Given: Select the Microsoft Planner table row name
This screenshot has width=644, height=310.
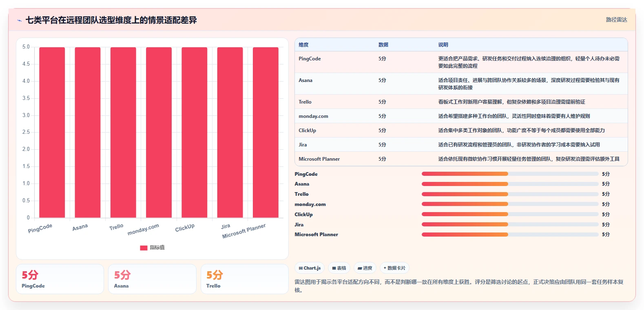Looking at the screenshot, I should tap(319, 159).
